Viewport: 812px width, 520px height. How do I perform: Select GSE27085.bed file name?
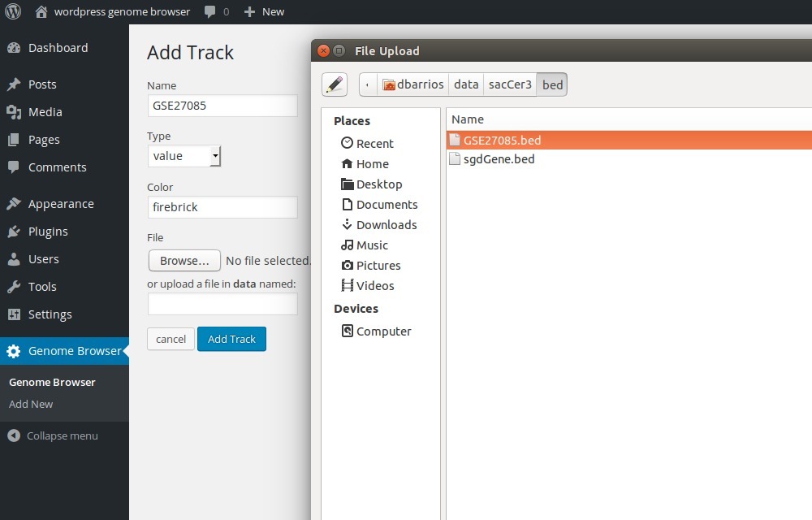(x=502, y=141)
